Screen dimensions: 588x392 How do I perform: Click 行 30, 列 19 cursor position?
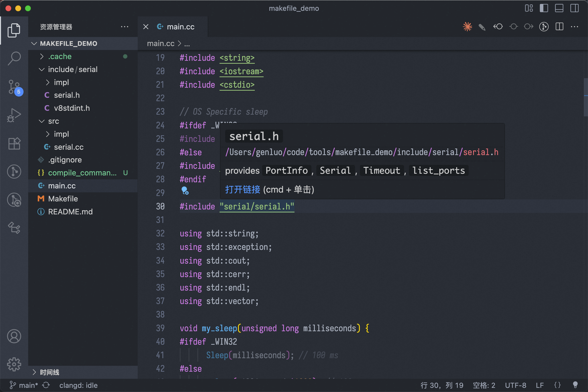pos(441,385)
